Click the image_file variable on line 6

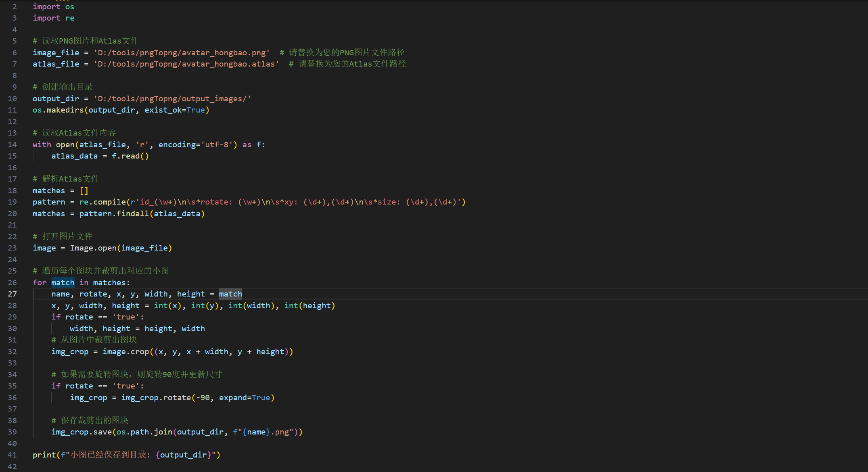[x=56, y=53]
